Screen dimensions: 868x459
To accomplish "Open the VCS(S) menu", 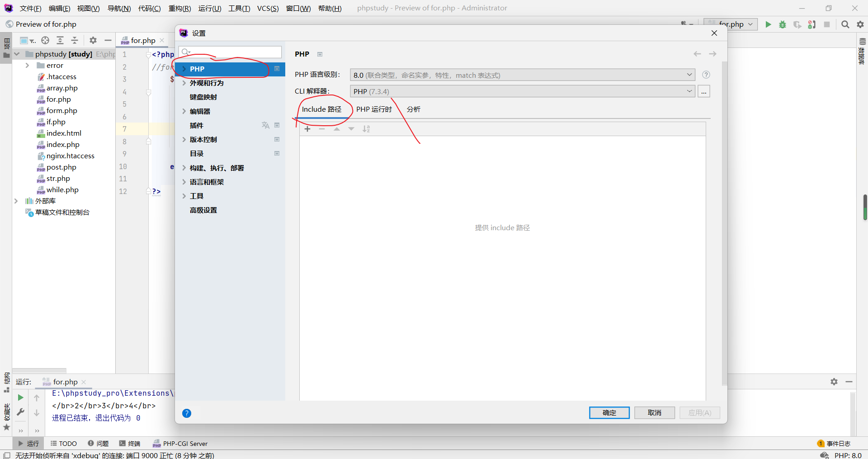I will [268, 8].
